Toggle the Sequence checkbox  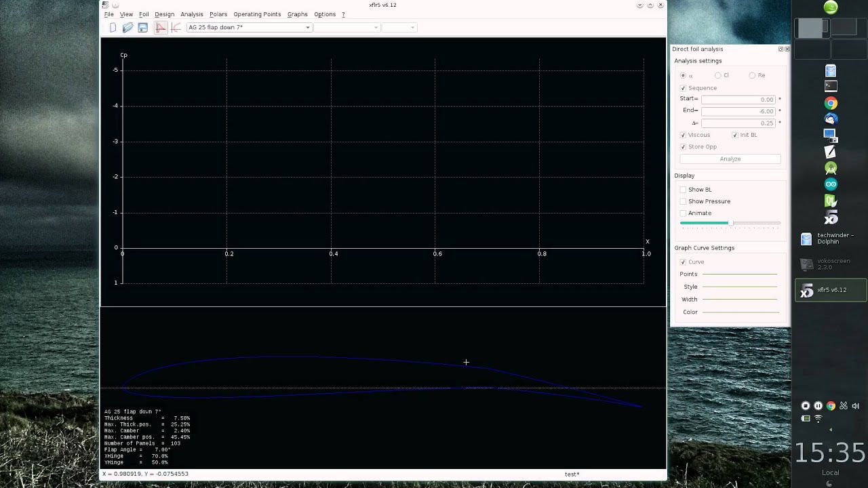click(684, 88)
